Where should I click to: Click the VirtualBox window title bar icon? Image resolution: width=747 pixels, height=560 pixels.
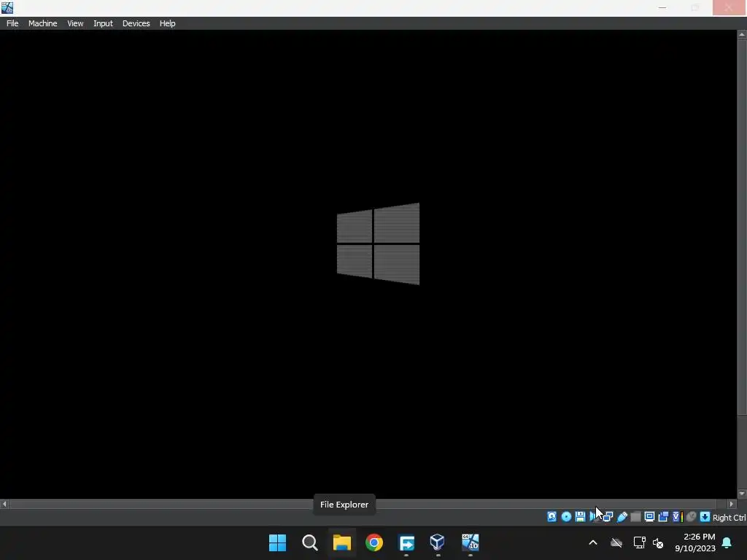coord(7,7)
